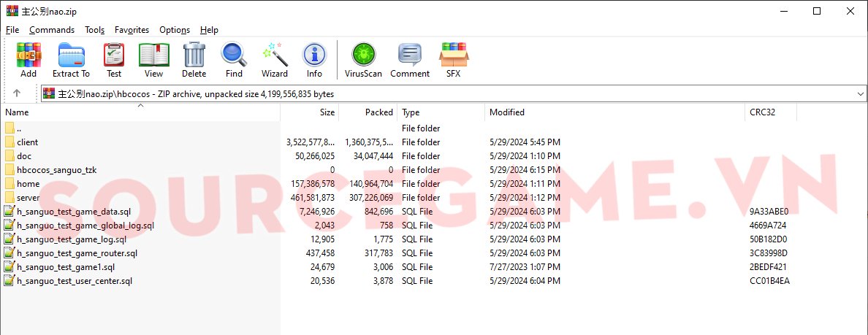This screenshot has height=335, width=868.
Task: Expand the archive path dropdown
Action: tap(859, 94)
